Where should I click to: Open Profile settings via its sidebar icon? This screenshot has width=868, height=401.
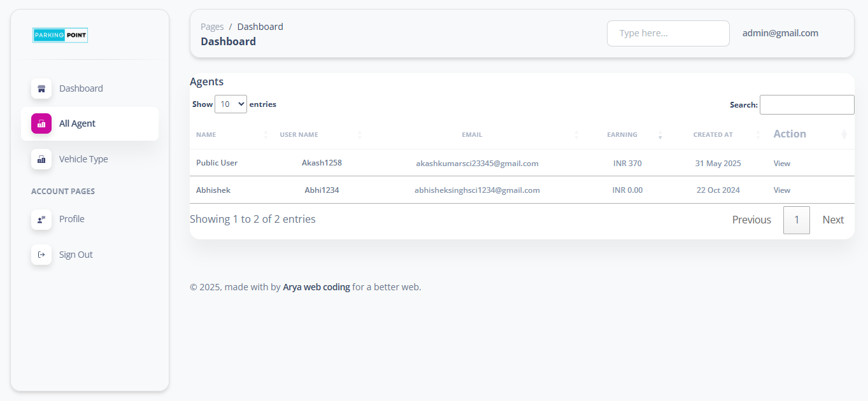coord(41,219)
